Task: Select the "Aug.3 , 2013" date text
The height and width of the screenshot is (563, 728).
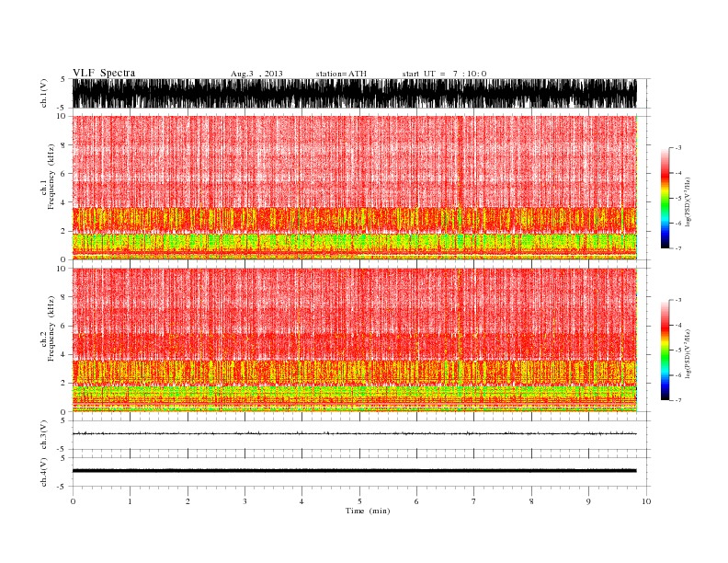Action: point(256,74)
